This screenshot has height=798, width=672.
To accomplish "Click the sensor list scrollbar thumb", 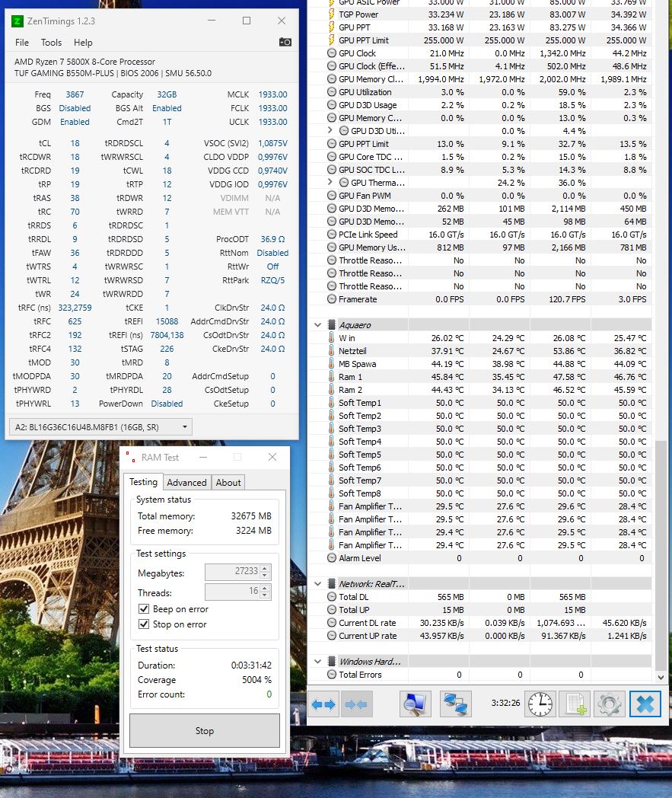I will coord(661,556).
